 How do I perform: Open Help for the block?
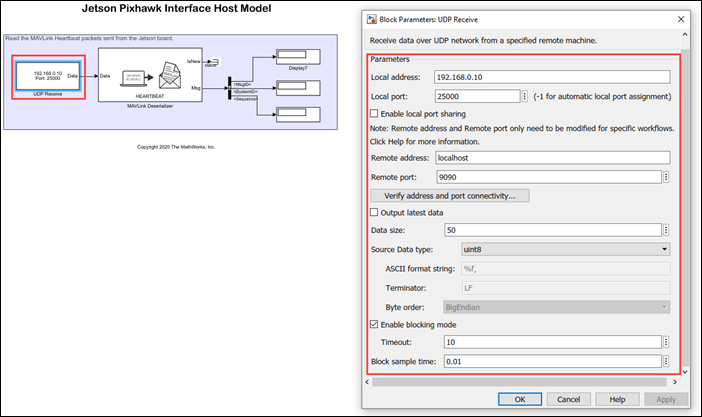617,399
